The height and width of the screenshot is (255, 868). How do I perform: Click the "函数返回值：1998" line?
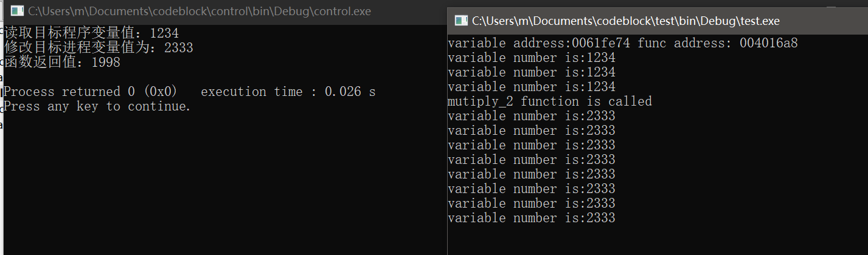[x=62, y=63]
